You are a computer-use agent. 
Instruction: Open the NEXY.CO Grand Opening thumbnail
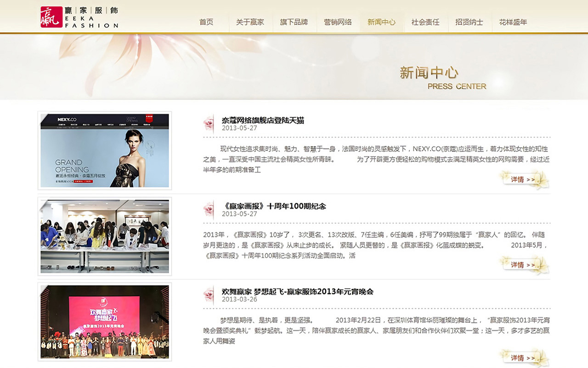pyautogui.click(x=105, y=150)
